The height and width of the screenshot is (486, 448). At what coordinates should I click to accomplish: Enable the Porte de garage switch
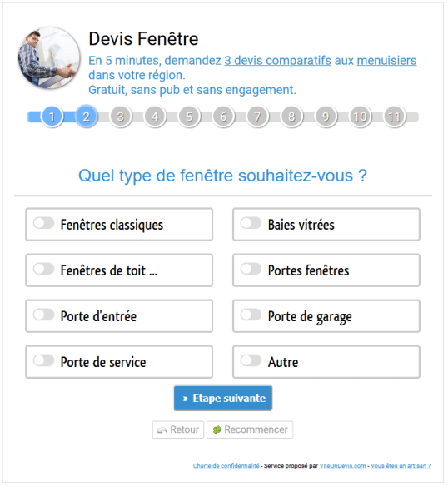251,315
